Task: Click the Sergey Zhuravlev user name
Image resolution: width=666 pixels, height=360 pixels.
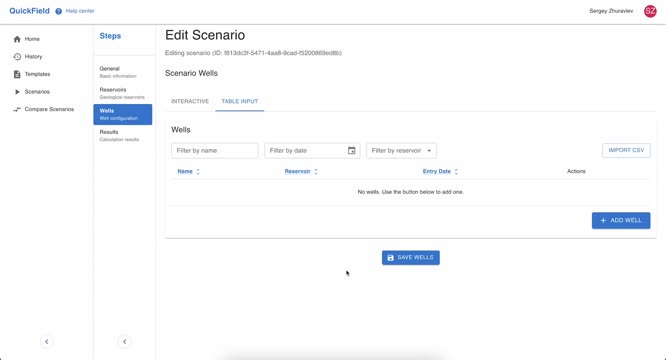Action: click(x=611, y=11)
